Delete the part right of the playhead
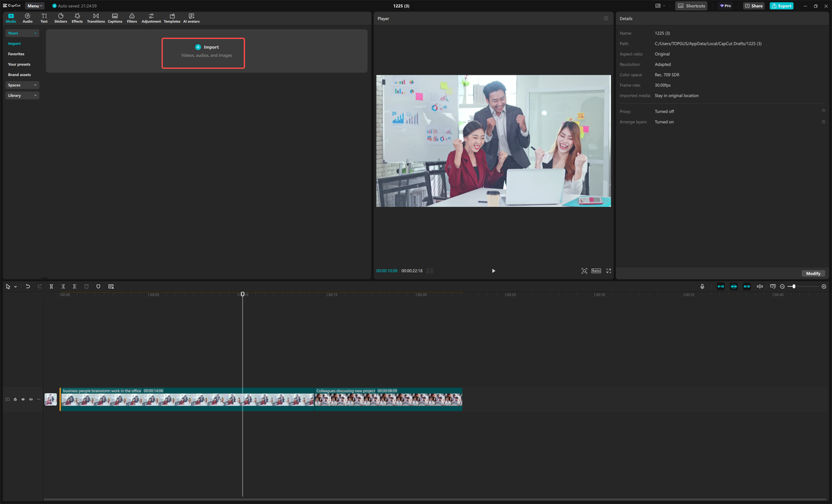 click(x=75, y=286)
